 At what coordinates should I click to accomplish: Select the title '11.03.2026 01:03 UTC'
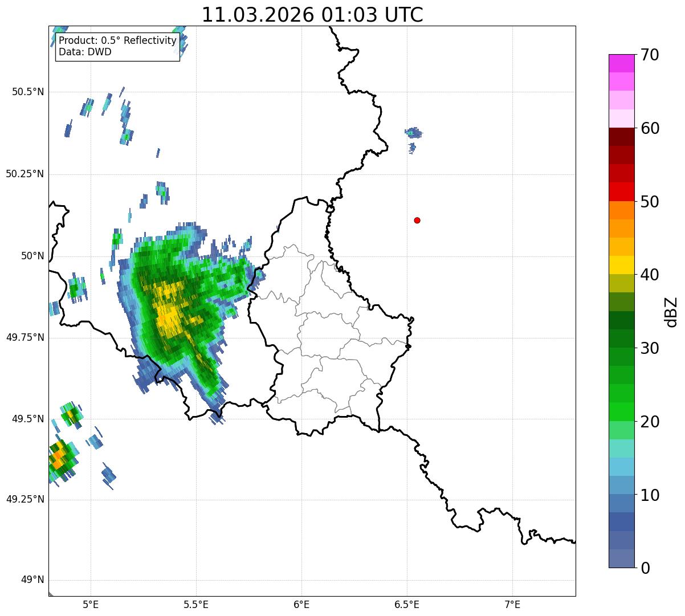312,15
